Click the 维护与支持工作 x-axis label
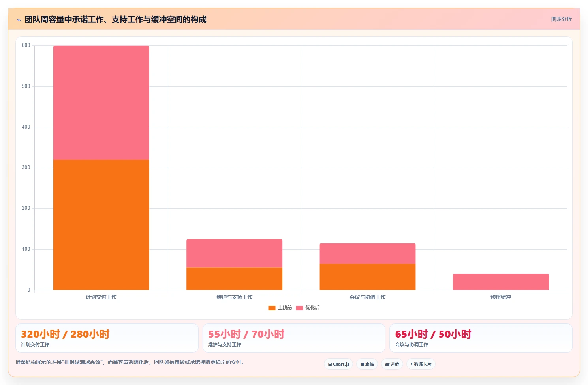Viewport: 588px width, 385px height. (234, 297)
